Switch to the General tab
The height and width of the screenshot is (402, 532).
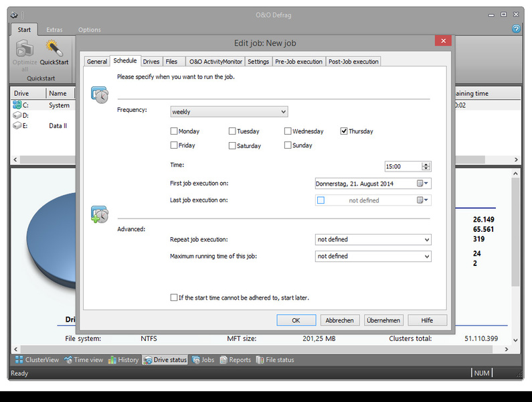click(97, 62)
